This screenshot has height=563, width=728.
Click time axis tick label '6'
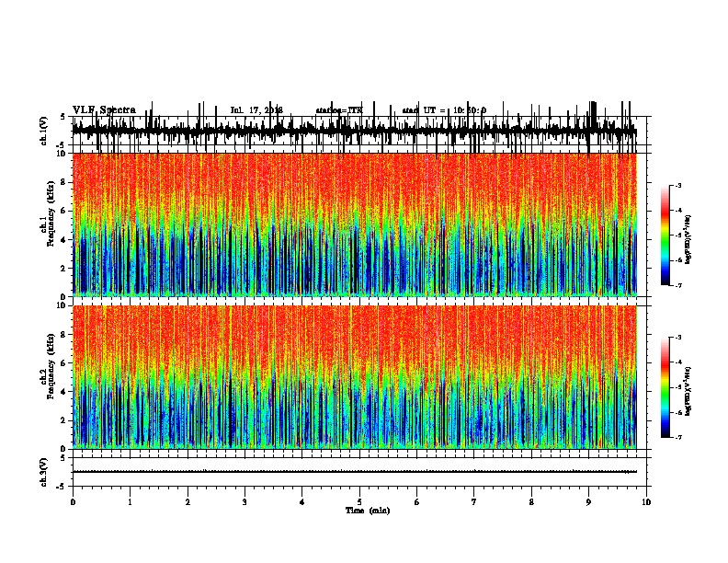pyautogui.click(x=417, y=501)
